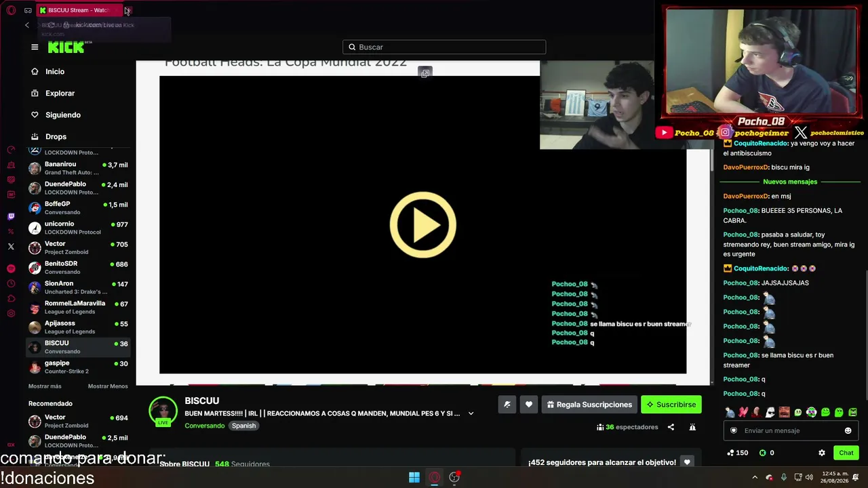
Task: Play the video with the yellow play button
Action: 423,225
